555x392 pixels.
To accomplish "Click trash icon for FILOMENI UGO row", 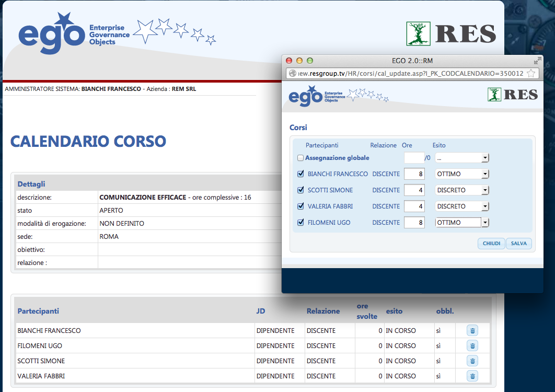I will [x=472, y=346].
